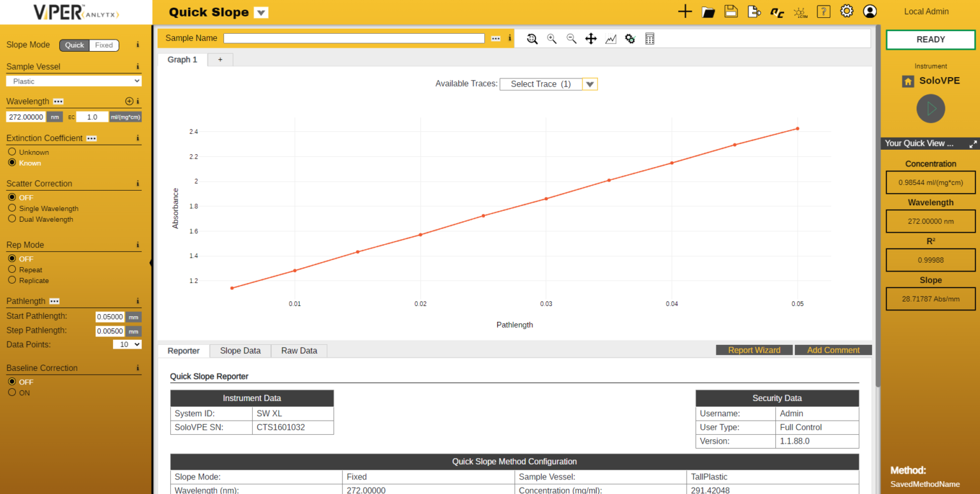The image size is (980, 494).
Task: Open the CRM network icon in top bar
Action: pyautogui.click(x=800, y=11)
